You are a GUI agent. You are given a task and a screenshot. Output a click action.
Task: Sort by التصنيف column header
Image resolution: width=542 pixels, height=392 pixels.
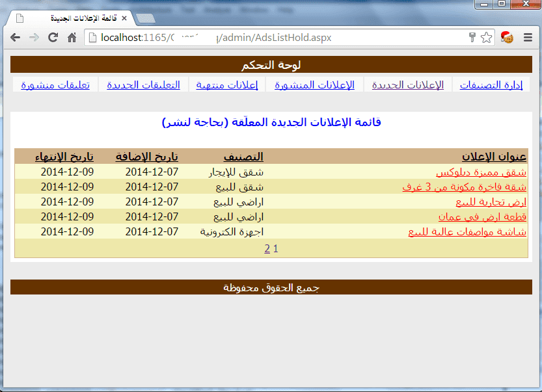pos(243,157)
